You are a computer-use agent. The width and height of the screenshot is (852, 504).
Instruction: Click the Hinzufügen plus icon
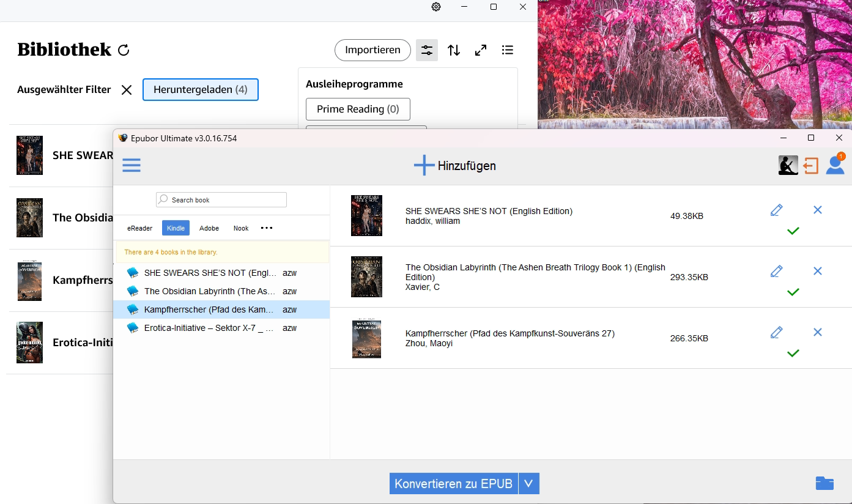(424, 165)
